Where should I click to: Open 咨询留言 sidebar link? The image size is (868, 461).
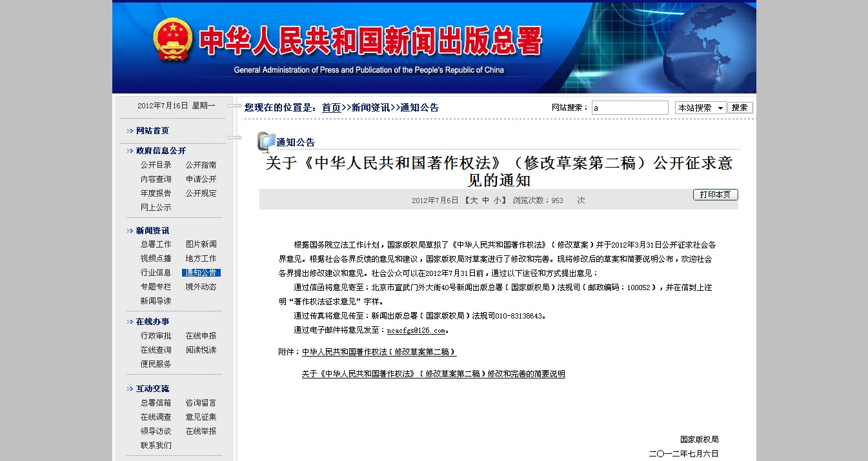tap(201, 403)
